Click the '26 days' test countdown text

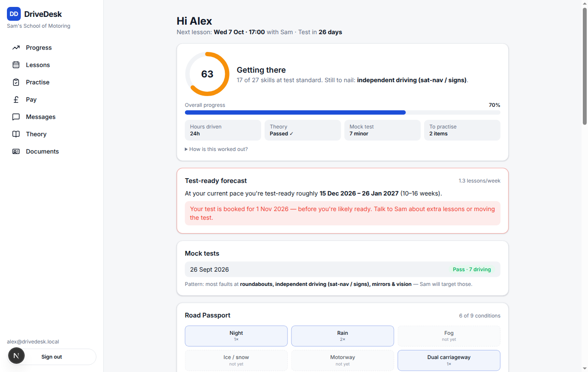pos(330,32)
